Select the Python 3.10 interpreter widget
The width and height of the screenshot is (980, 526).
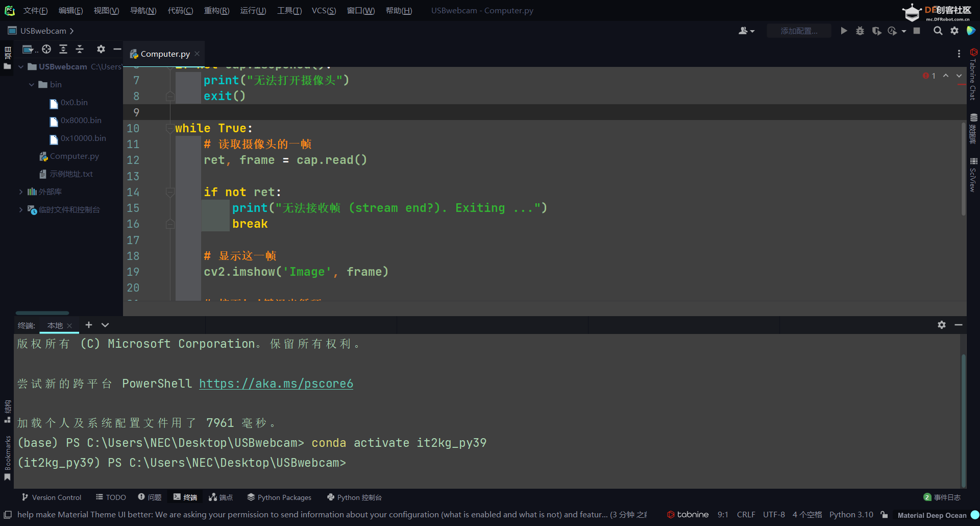pyautogui.click(x=851, y=515)
